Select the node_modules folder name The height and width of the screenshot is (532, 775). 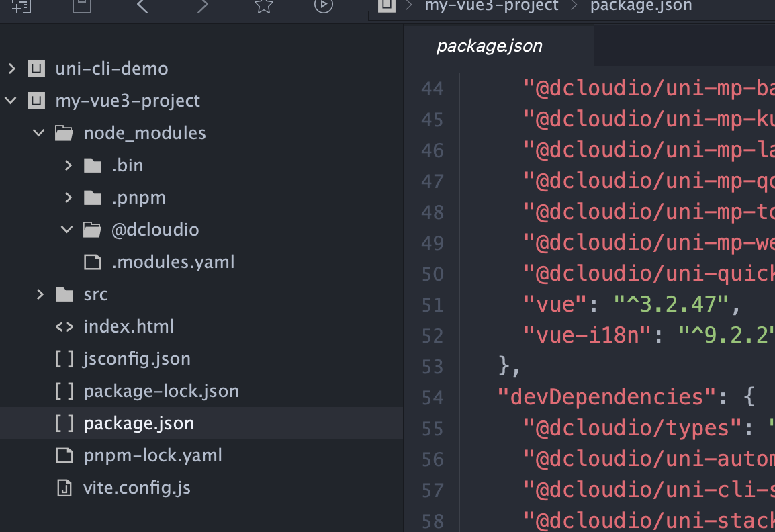pos(144,134)
